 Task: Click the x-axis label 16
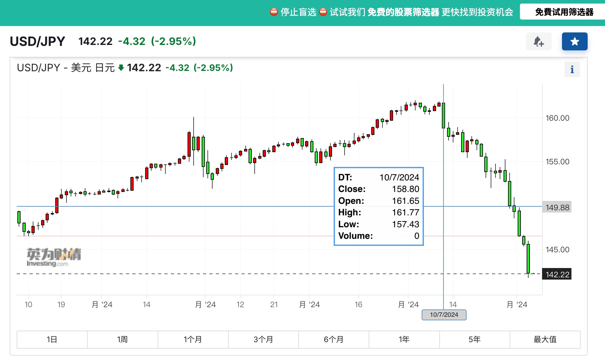coord(358,305)
